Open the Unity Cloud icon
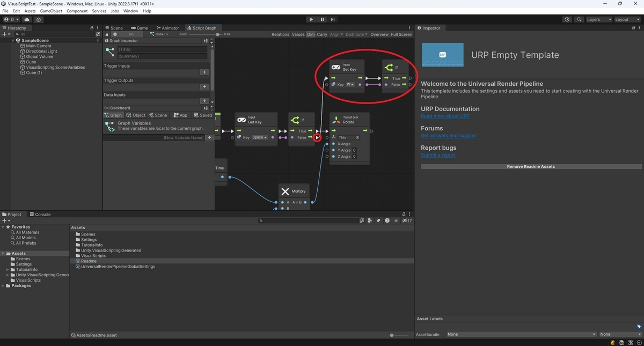The height and width of the screenshot is (346, 644). click(x=27, y=19)
